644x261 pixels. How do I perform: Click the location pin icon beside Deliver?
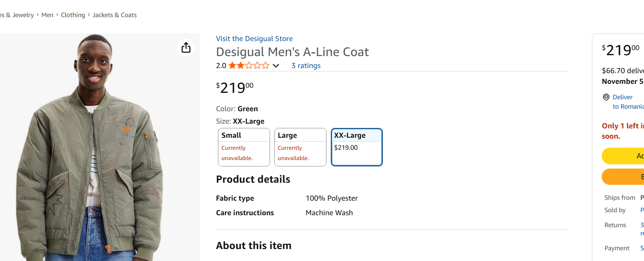(x=606, y=98)
